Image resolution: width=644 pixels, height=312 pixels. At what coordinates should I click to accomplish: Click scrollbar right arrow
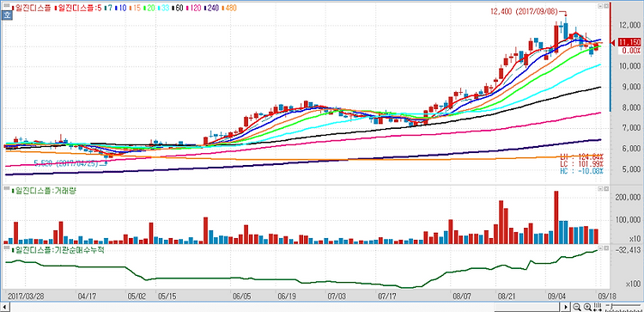click(566, 308)
